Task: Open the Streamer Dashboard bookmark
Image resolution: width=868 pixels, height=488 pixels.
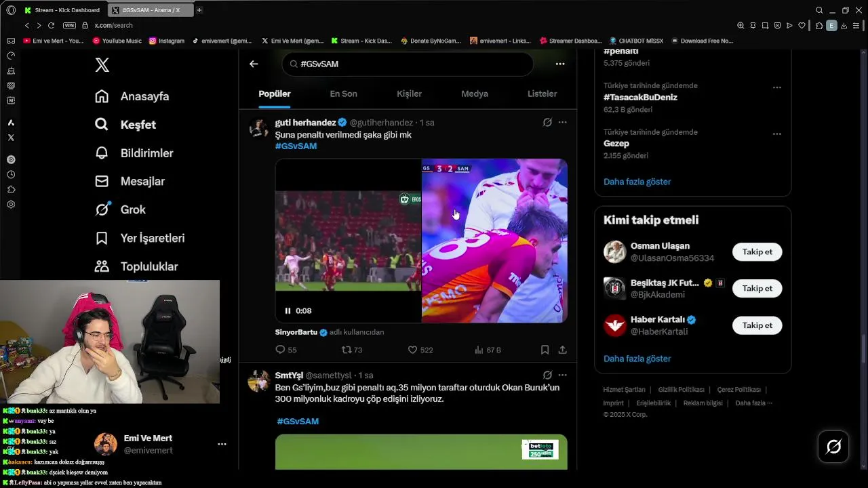Action: pyautogui.click(x=570, y=41)
